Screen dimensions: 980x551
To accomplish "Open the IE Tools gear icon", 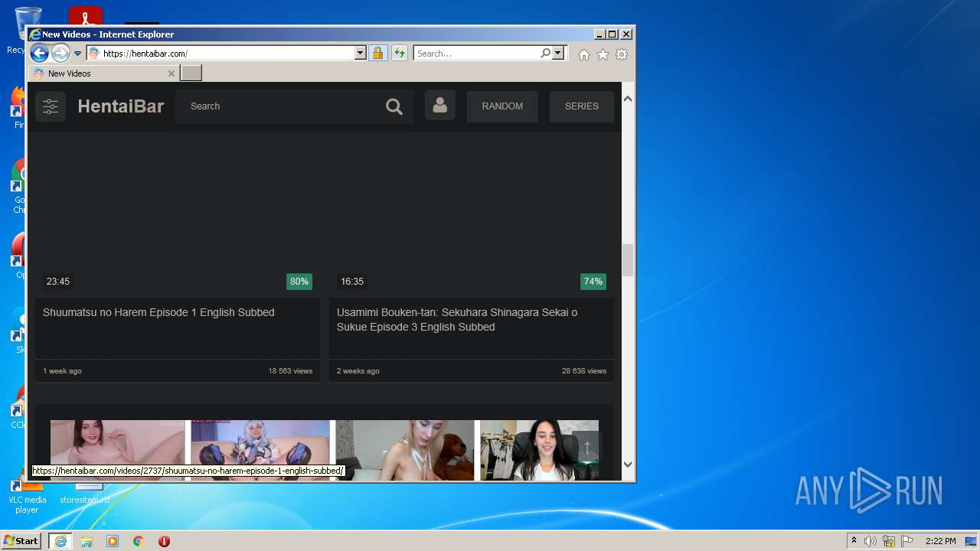I will coord(622,54).
